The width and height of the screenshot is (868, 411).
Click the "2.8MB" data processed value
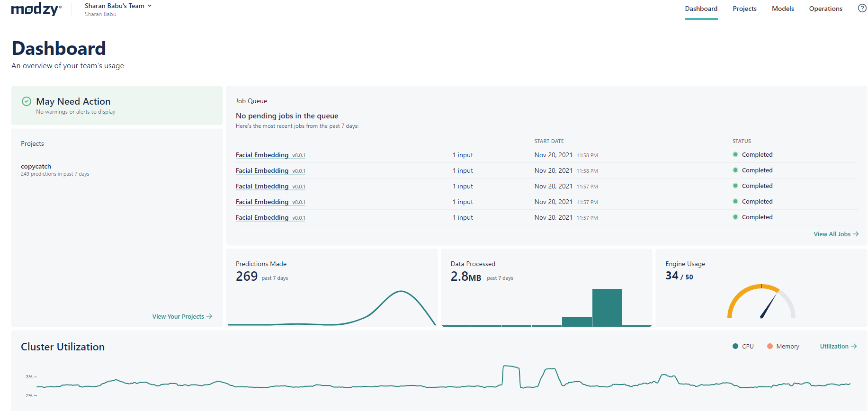tap(466, 277)
